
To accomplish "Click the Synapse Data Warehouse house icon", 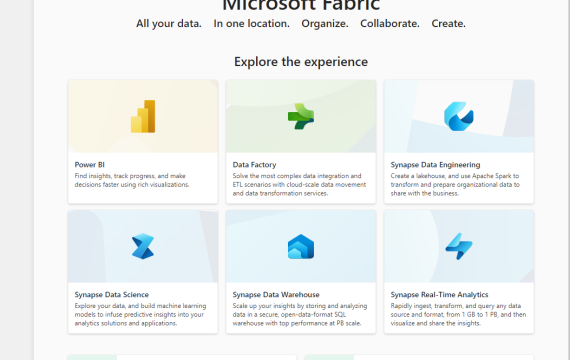I will pos(301,247).
